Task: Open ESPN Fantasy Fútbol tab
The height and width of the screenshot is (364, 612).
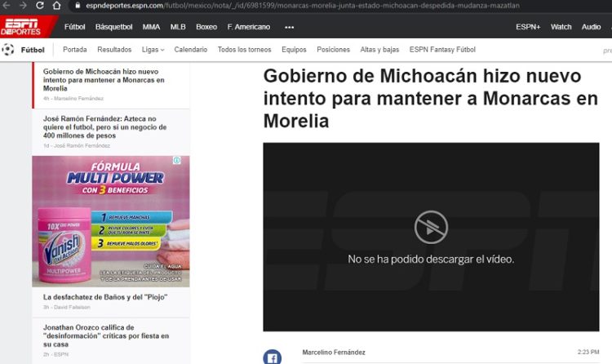Action: [x=442, y=50]
